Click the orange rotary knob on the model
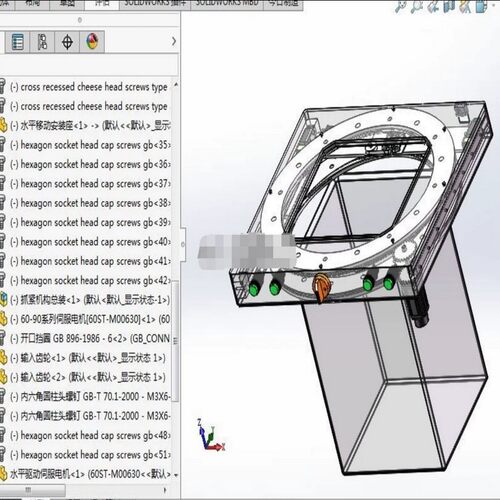The width and height of the screenshot is (500, 500). pos(322,287)
